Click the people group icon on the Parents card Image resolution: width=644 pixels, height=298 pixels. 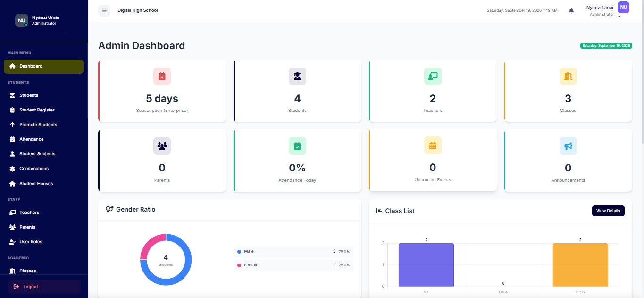[x=162, y=146]
